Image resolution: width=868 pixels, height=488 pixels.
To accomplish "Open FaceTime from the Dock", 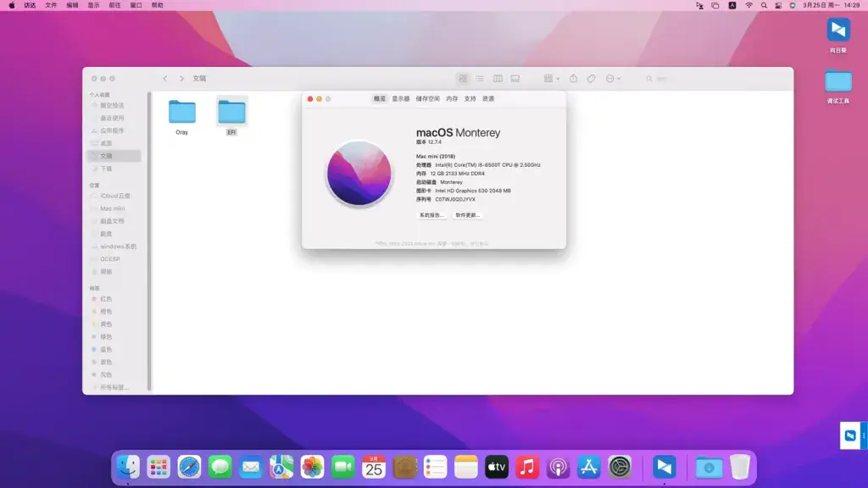I will click(343, 467).
